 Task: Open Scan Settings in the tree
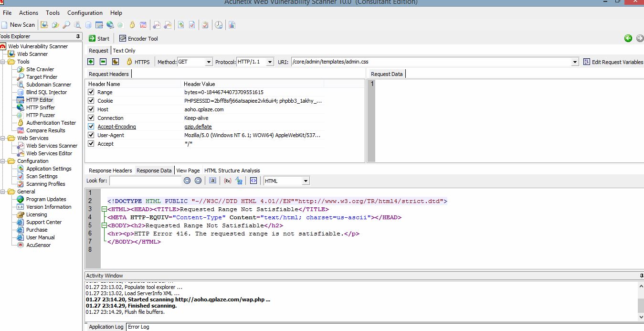pyautogui.click(x=42, y=176)
